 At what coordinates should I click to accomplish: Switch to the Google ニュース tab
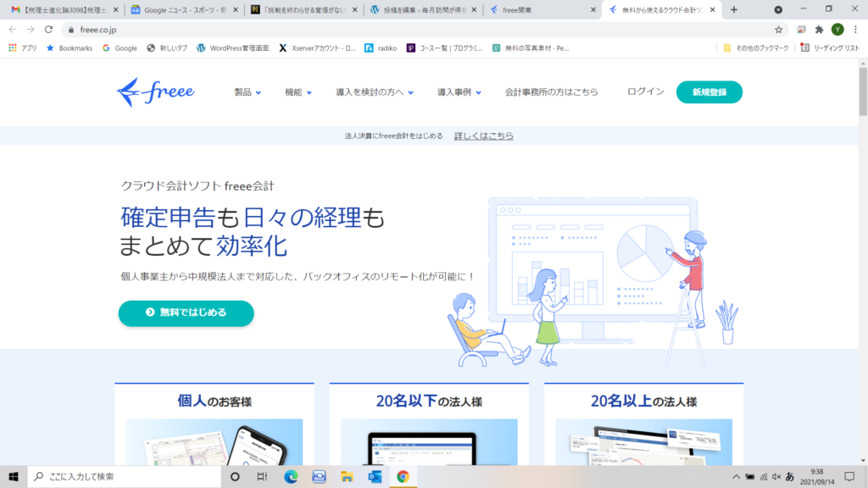pos(181,9)
